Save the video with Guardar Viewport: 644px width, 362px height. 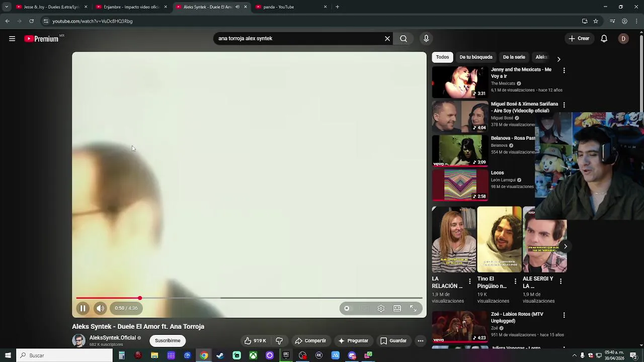(x=393, y=341)
